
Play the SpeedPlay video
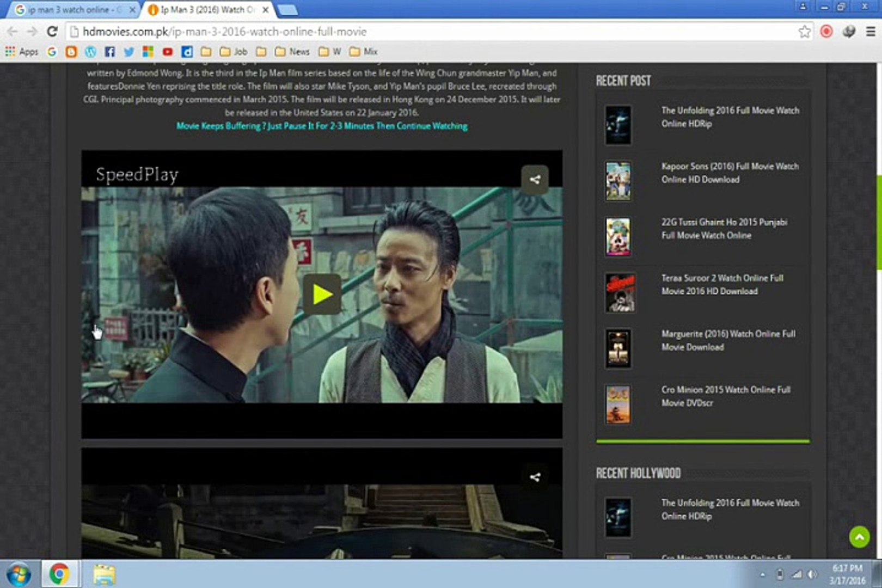(x=322, y=295)
